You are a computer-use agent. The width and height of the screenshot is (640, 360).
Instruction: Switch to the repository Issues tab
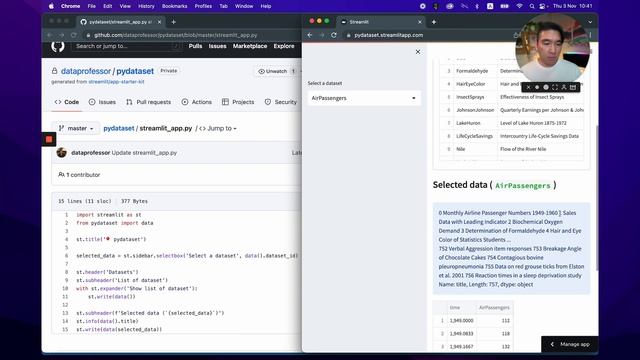pos(102,102)
